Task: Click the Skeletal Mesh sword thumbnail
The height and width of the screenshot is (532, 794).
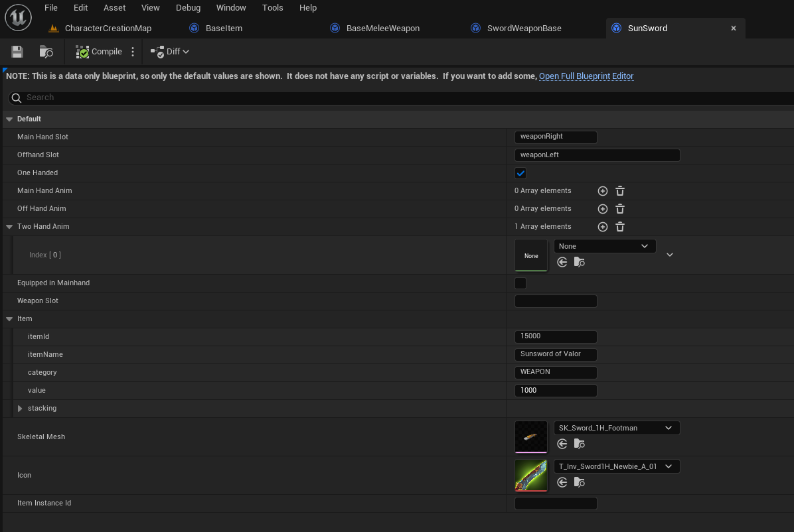Action: point(530,437)
